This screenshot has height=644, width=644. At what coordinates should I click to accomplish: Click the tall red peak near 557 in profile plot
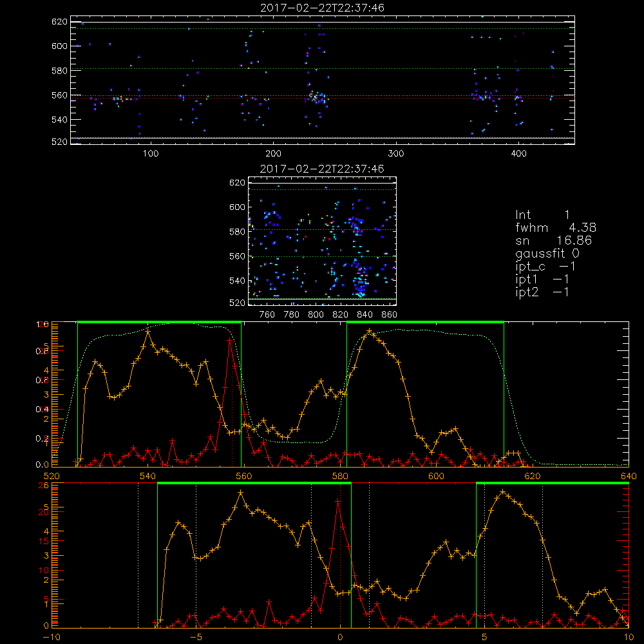tap(230, 340)
